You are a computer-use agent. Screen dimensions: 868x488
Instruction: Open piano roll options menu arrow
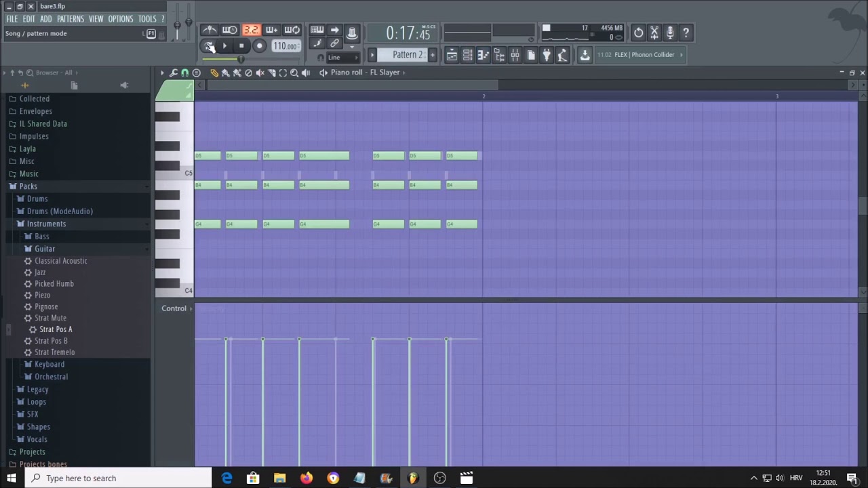tap(162, 73)
